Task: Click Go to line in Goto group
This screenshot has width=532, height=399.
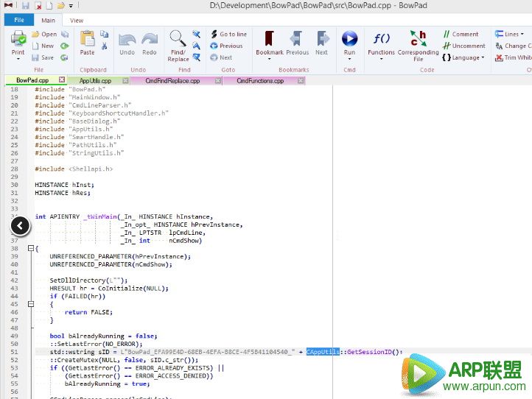Action: click(x=228, y=35)
